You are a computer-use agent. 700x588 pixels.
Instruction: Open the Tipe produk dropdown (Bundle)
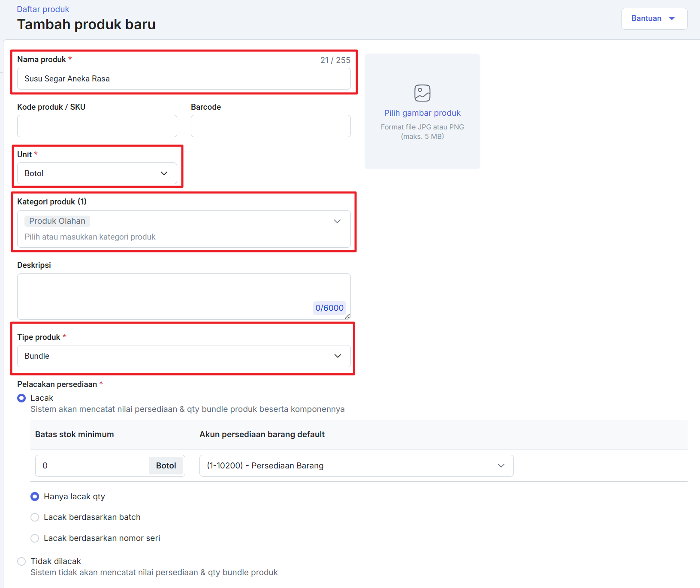coord(184,356)
